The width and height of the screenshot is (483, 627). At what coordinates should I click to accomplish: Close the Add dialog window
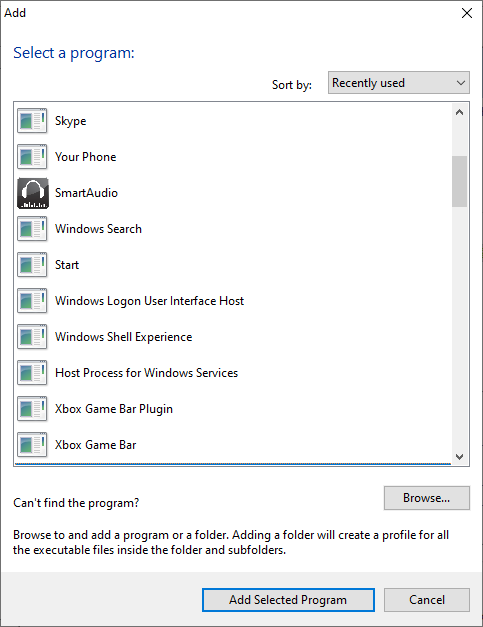click(467, 13)
